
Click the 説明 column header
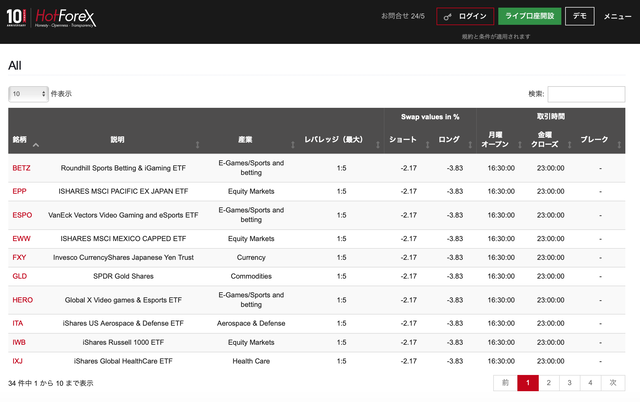click(x=117, y=140)
